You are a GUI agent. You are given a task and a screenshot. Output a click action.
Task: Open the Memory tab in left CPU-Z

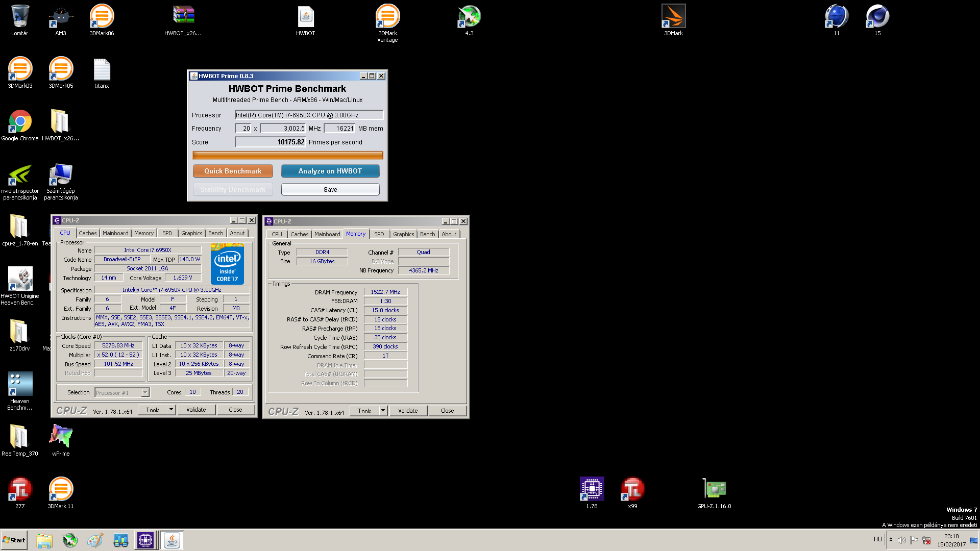(x=144, y=233)
